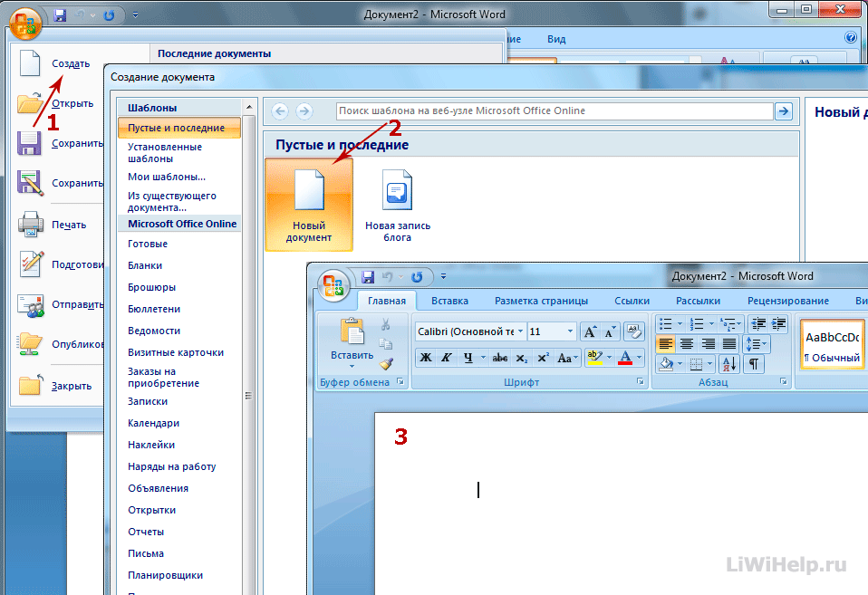Click the Grow Font icon
Screen dimensions: 868x595
coord(590,331)
